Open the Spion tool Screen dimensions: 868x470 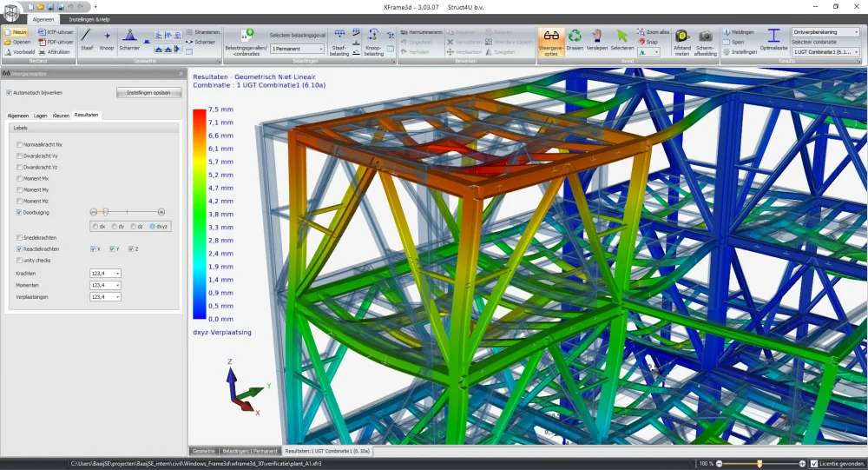tap(733, 42)
